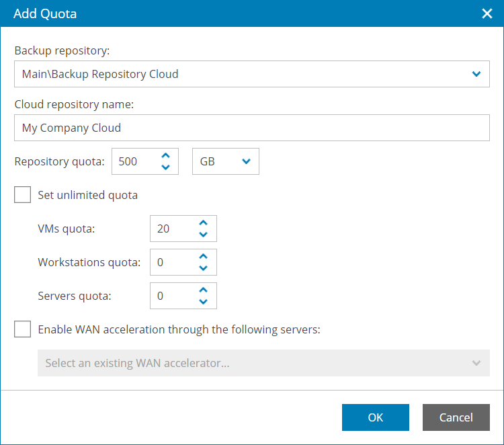Close the Add Quota dialog
The image size is (504, 445).
pos(488,13)
